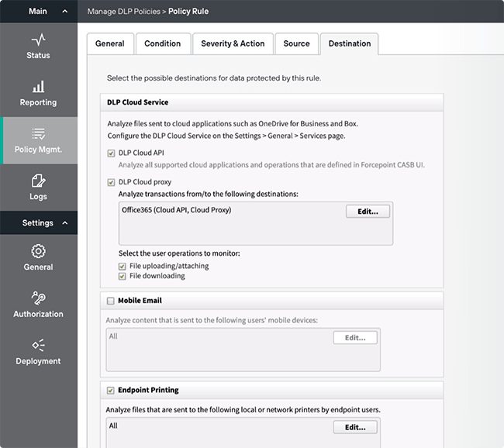Open the Source tab
Screen dimensions: 504x448
pos(296,44)
